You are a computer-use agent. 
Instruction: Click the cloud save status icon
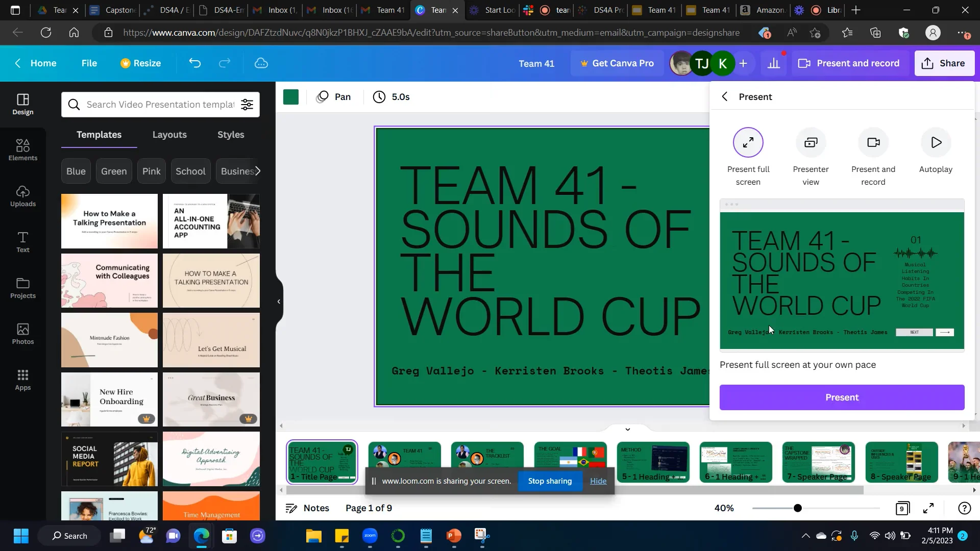tap(261, 63)
